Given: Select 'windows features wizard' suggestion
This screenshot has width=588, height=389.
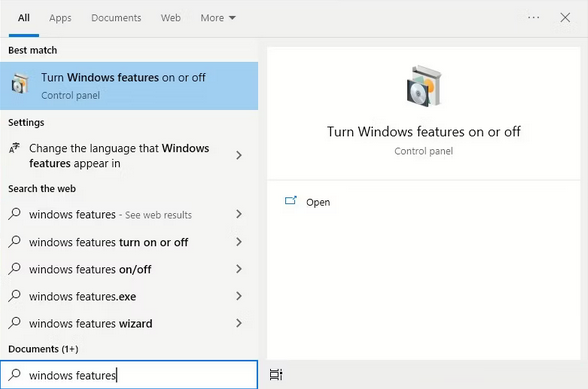Looking at the screenshot, I should [x=129, y=323].
